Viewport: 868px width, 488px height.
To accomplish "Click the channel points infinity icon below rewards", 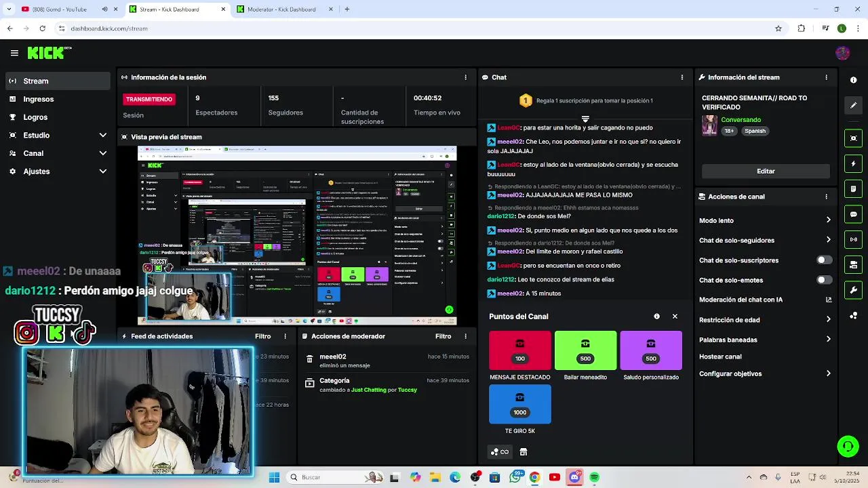I will pos(500,452).
